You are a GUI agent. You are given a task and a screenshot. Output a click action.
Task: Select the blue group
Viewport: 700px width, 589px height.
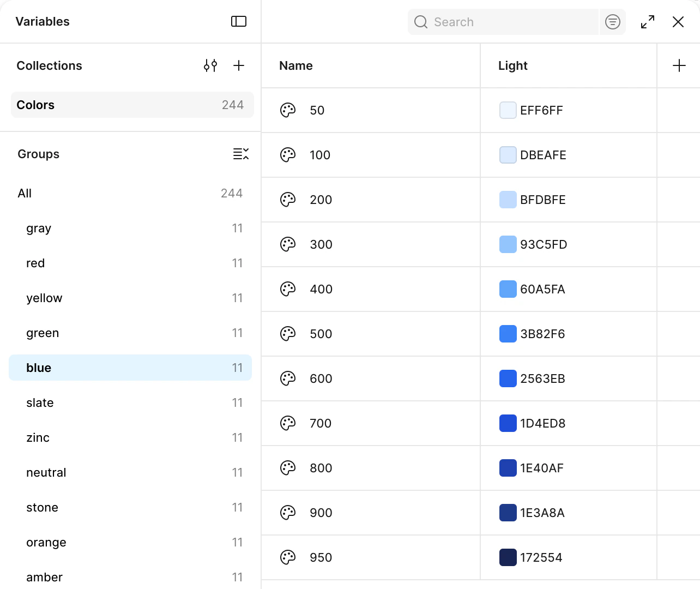(130, 368)
